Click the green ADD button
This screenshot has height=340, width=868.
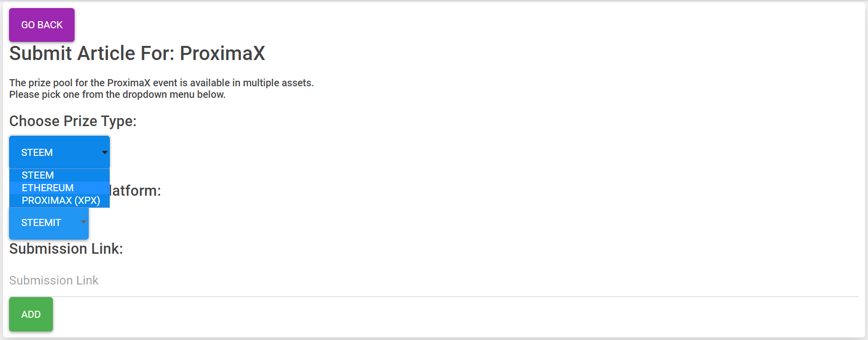pos(31,314)
